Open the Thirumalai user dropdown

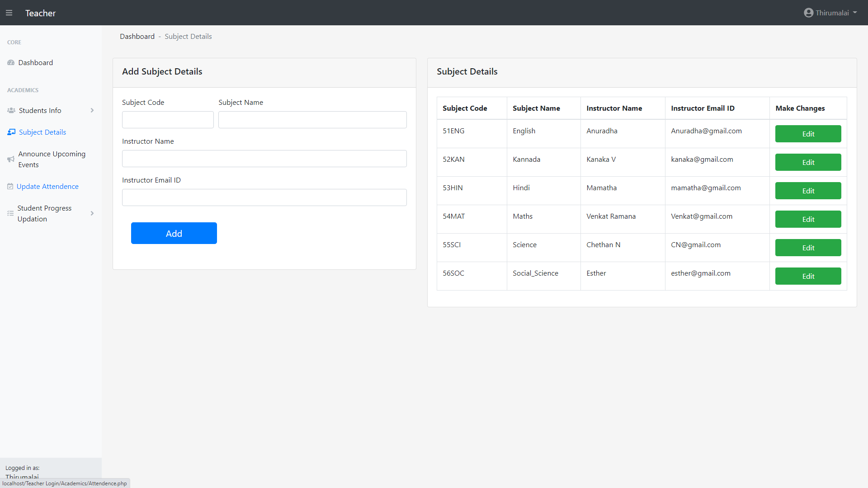click(831, 13)
